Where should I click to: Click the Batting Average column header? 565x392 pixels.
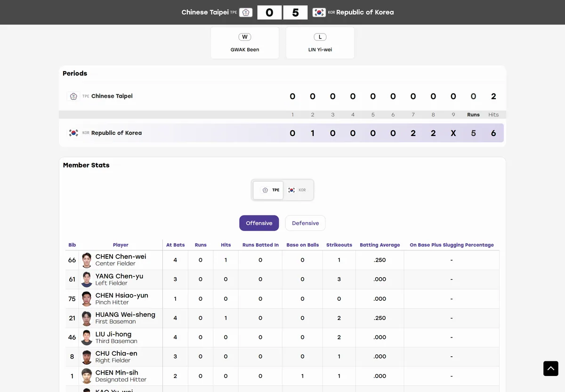(x=380, y=245)
